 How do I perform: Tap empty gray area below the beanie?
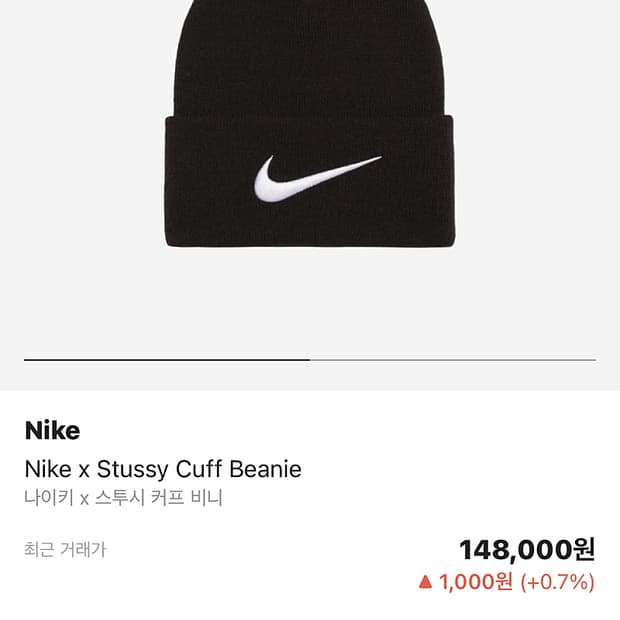click(x=310, y=300)
